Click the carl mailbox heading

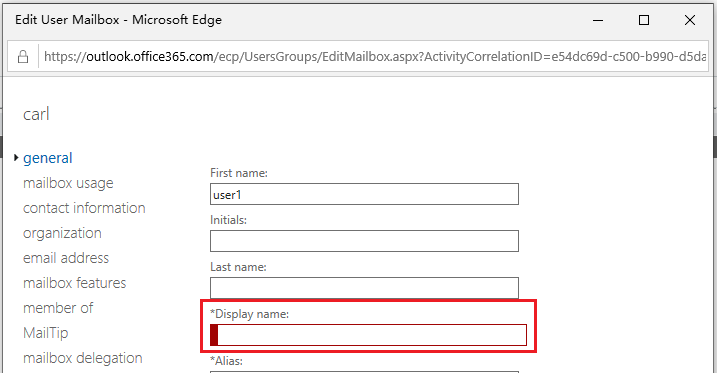(x=36, y=114)
